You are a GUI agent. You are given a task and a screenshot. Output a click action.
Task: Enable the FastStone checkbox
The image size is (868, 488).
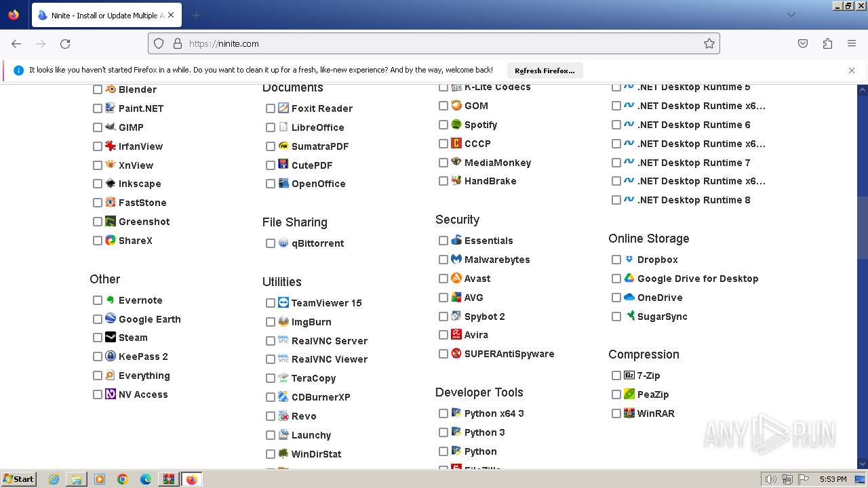(x=98, y=203)
